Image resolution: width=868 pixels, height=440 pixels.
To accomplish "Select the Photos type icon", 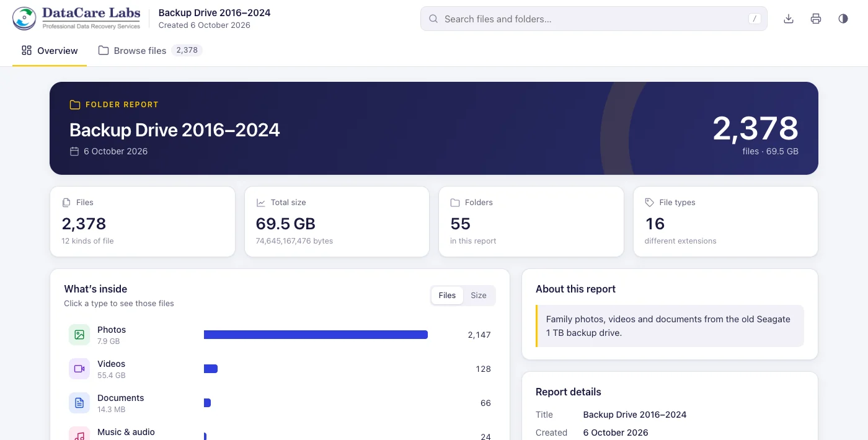I will [x=79, y=335].
